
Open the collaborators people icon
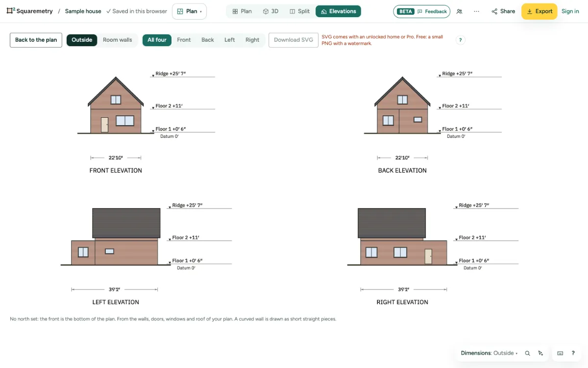click(459, 11)
